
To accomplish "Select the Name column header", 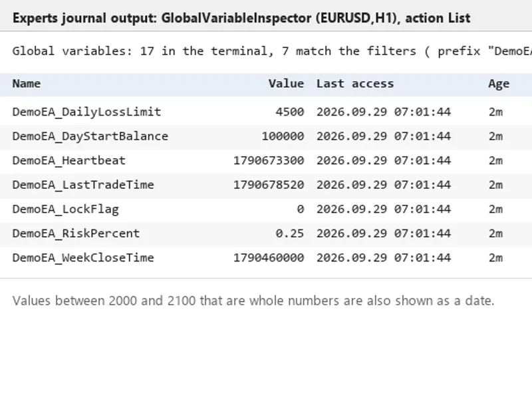I will pos(27,84).
